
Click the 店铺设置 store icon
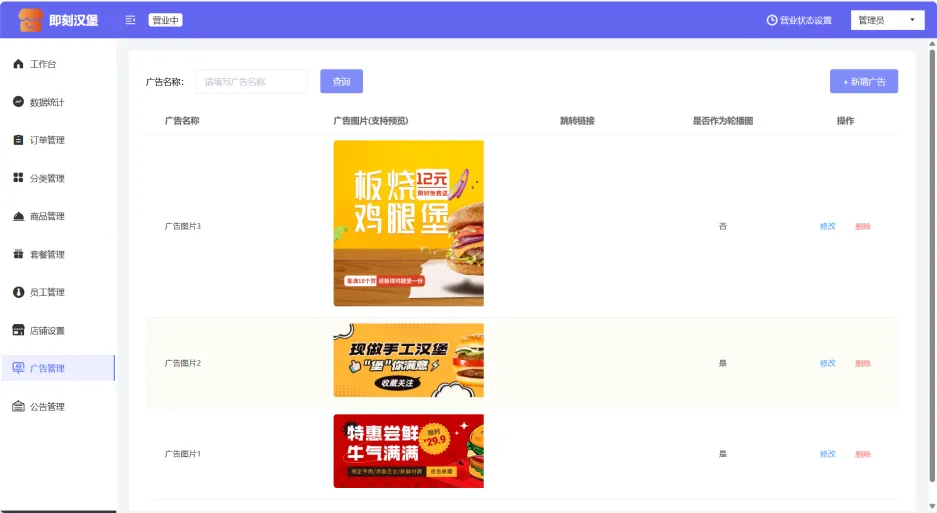[x=18, y=330]
